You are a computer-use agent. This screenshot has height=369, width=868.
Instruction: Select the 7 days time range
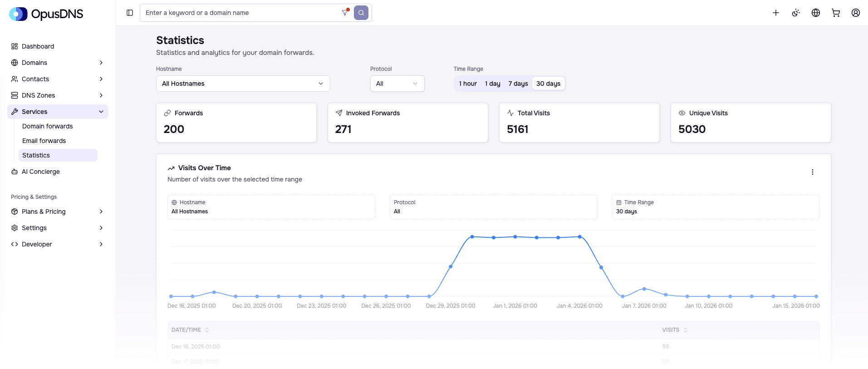pyautogui.click(x=518, y=84)
